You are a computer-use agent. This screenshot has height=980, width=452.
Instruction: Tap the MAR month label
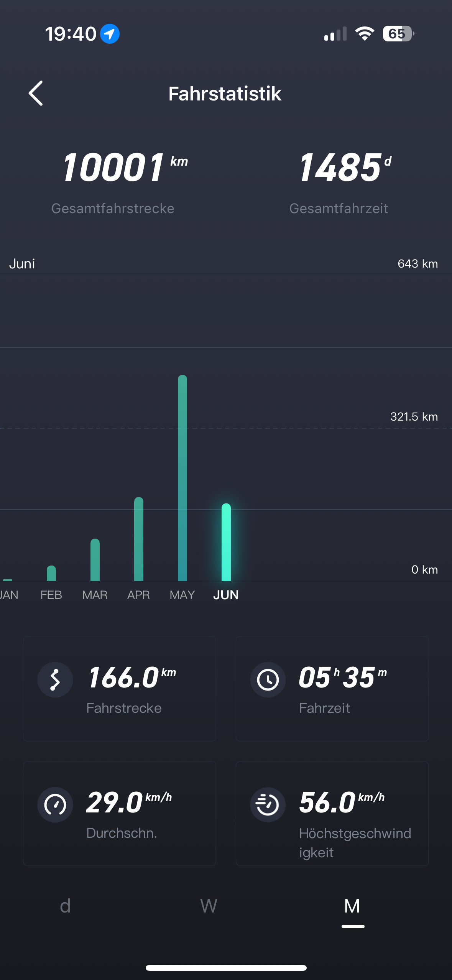[95, 595]
